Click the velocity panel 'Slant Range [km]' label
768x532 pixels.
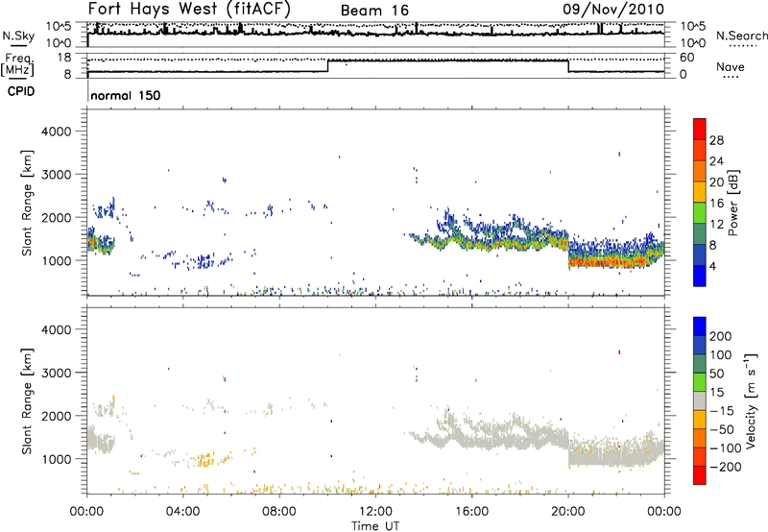click(x=27, y=400)
